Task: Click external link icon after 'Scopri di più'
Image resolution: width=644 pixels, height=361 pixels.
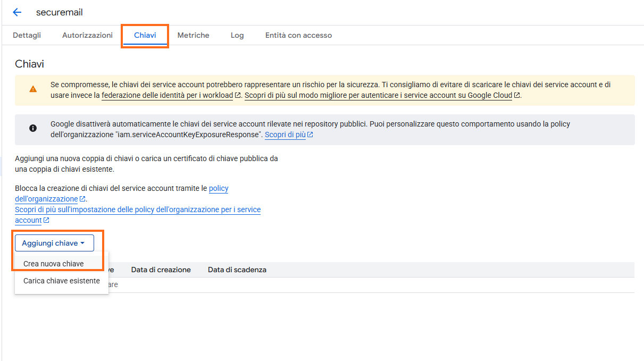Action: tap(311, 135)
